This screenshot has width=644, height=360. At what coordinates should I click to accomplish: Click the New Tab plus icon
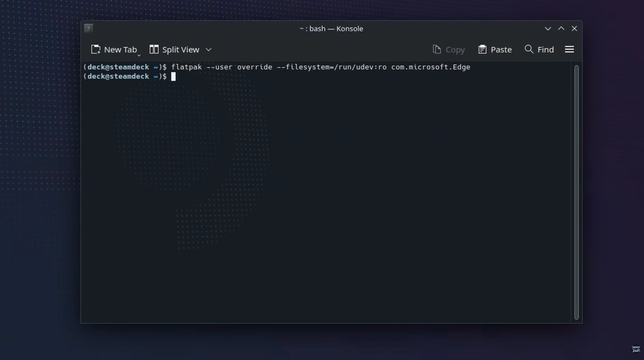tap(96, 49)
